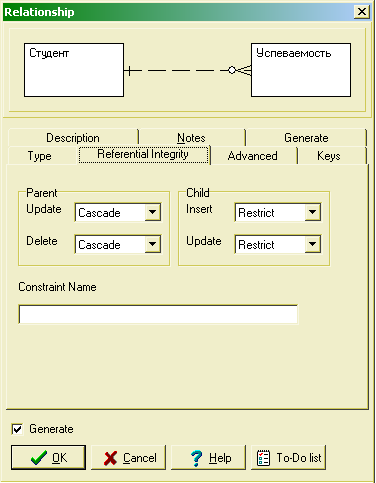Viewport: 376px width, 483px height.
Task: Expand the Child Update Restrict dropdown
Action: tap(313, 244)
